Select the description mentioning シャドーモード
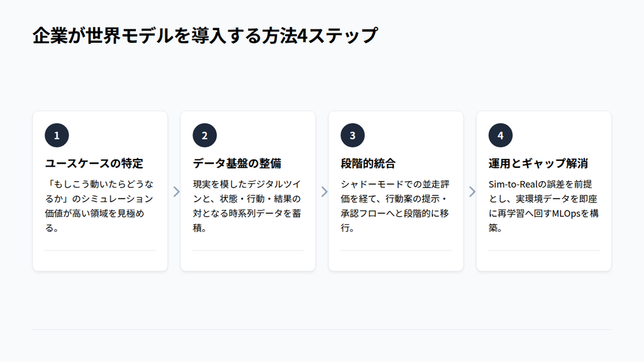The height and width of the screenshot is (362, 644). pos(395,206)
